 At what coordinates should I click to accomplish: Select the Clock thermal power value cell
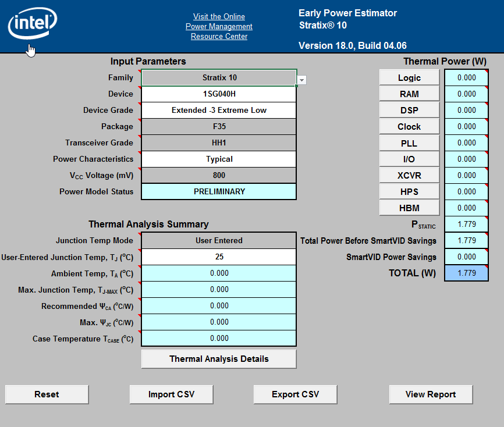click(466, 127)
